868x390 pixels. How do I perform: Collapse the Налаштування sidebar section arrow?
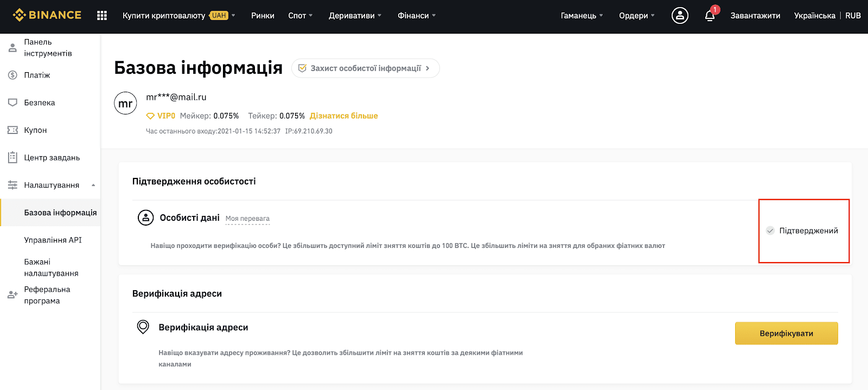93,185
